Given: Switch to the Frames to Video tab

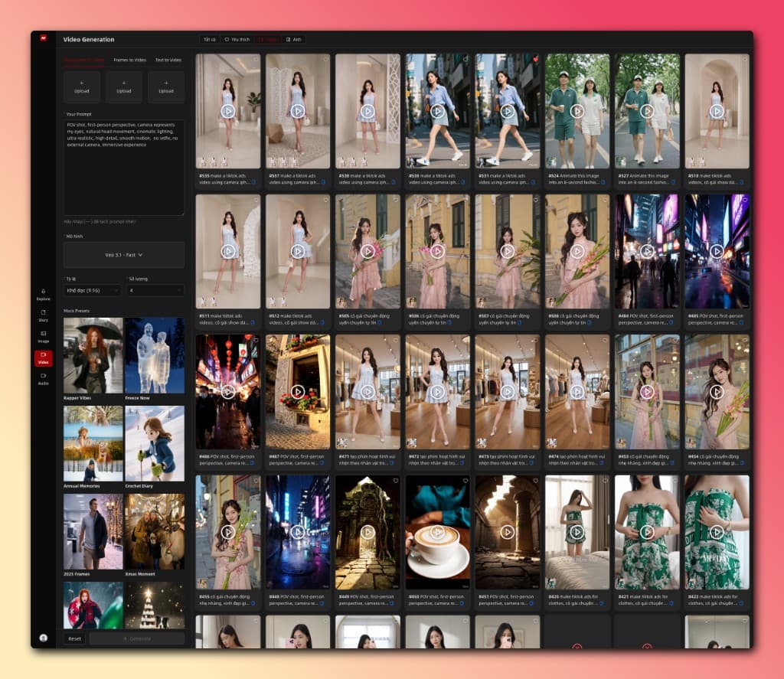Looking at the screenshot, I should click(x=129, y=60).
